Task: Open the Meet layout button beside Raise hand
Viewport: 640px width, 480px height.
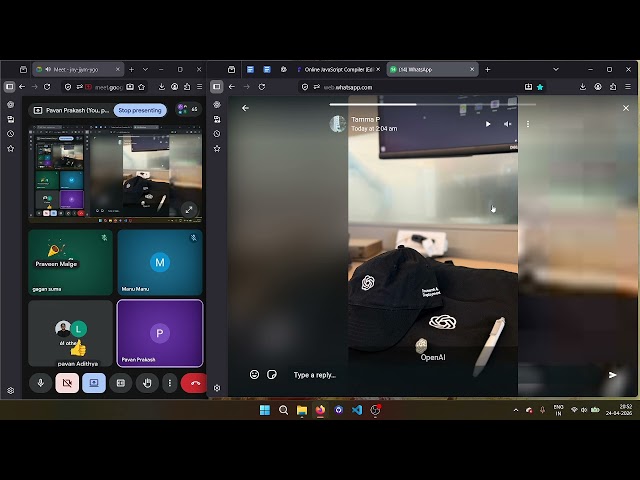Action: [120, 383]
